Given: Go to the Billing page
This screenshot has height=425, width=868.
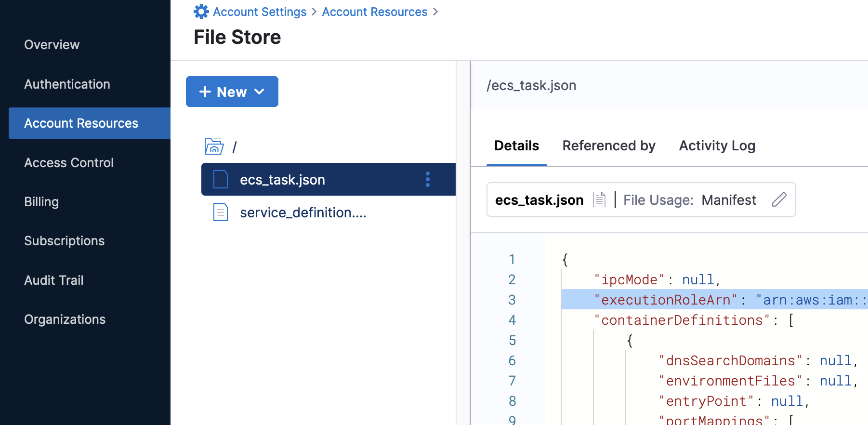Looking at the screenshot, I should coord(41,202).
